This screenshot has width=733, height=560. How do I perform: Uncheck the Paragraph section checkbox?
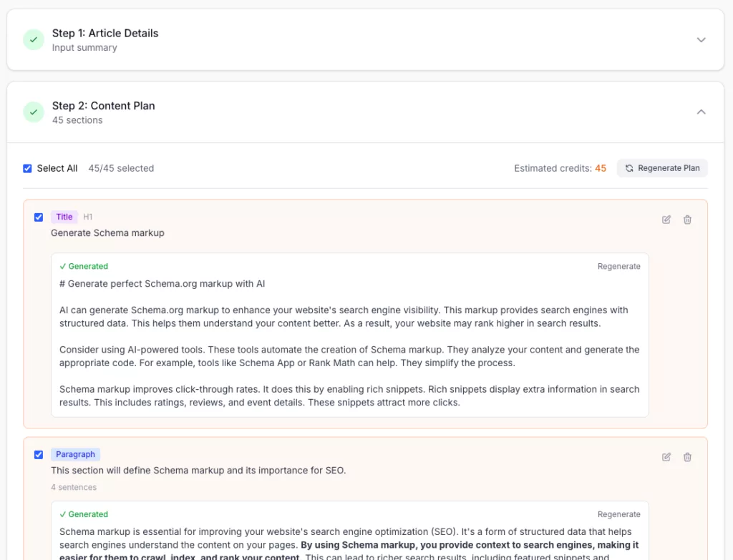(x=39, y=455)
